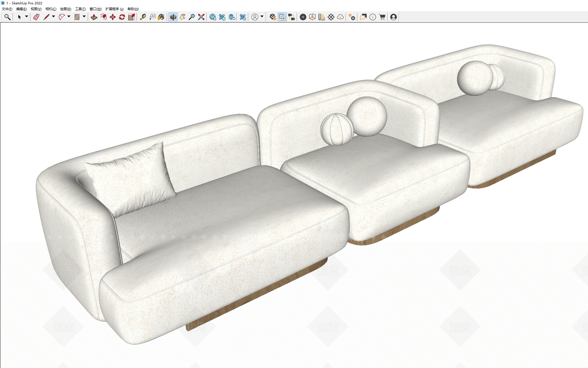The height and width of the screenshot is (368, 588).
Task: Choose the Tape Measure tool
Action: (143, 17)
